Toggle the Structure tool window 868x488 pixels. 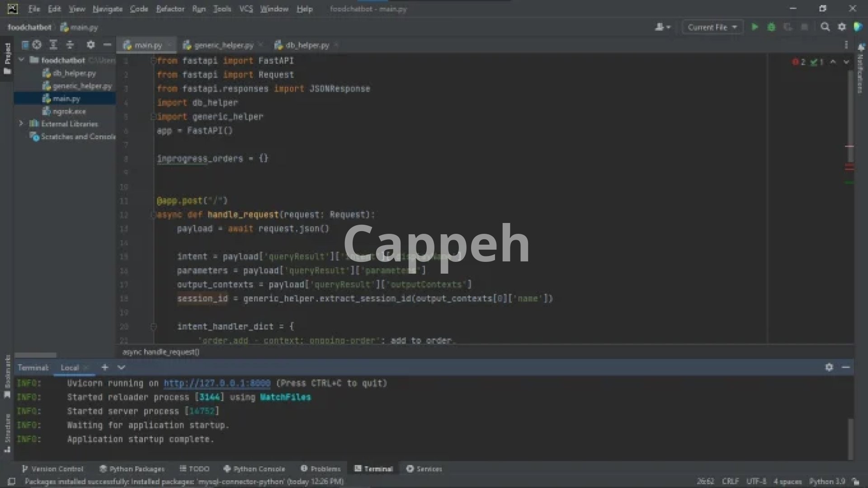[7, 432]
